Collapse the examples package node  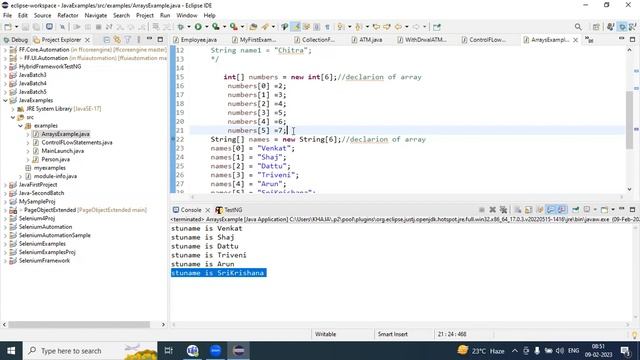click(x=20, y=126)
